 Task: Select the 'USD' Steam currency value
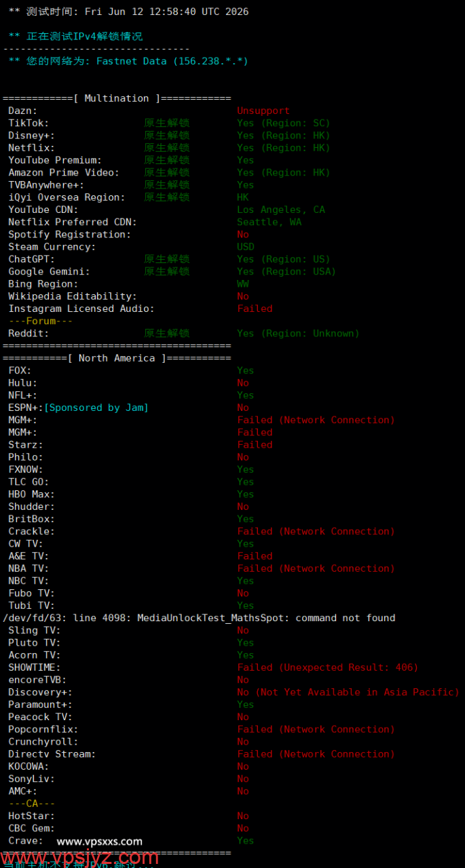point(246,247)
